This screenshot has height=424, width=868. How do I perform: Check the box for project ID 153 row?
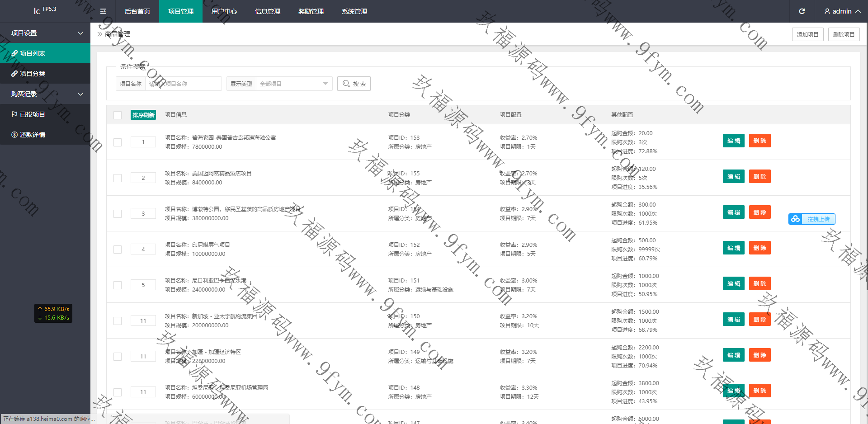[118, 142]
